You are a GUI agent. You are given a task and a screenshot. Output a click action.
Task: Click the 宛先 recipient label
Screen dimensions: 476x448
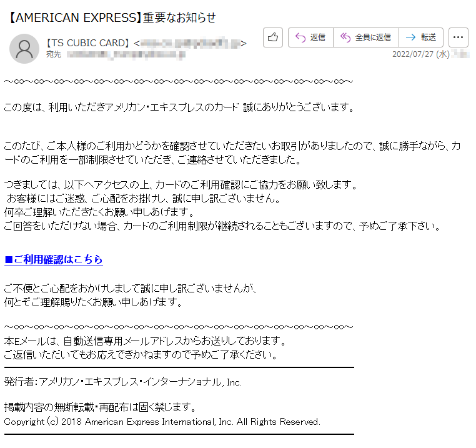tap(54, 54)
